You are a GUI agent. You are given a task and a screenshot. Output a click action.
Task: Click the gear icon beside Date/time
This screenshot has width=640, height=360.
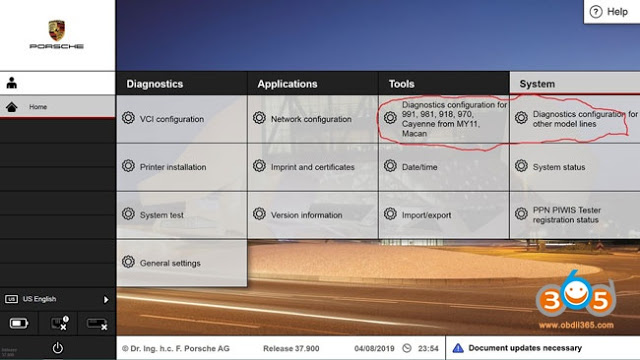pos(390,166)
